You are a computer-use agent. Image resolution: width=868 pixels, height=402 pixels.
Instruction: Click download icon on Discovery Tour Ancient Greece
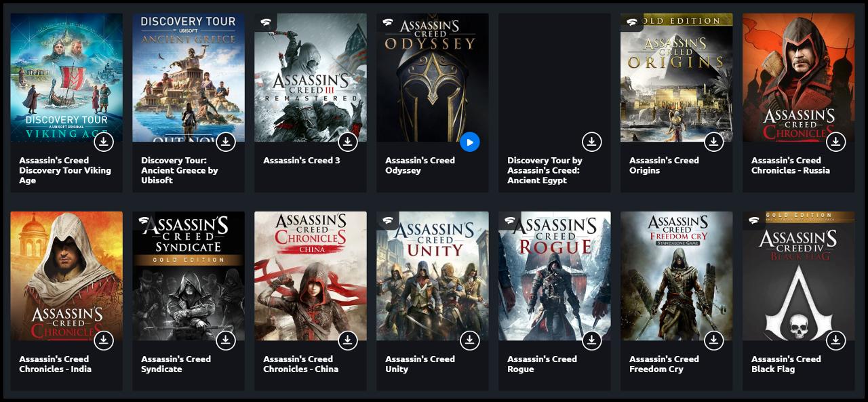[x=226, y=142]
